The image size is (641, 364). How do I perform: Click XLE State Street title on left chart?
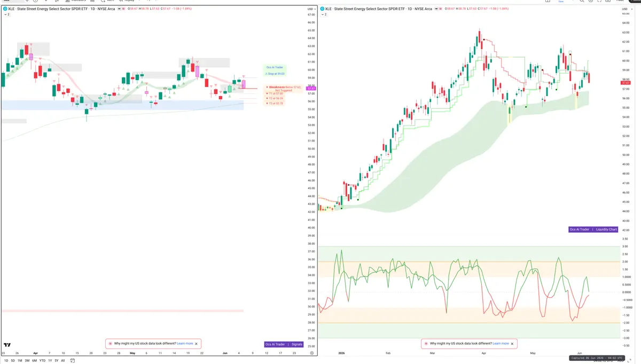pos(61,9)
